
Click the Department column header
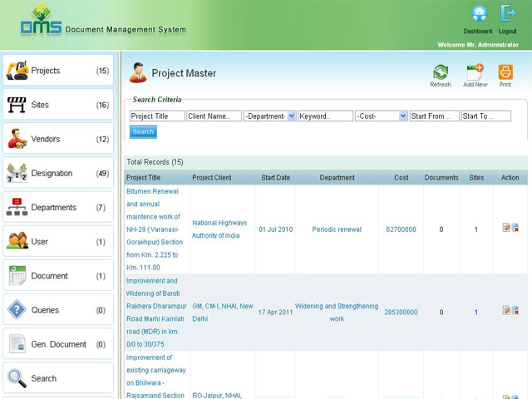pos(337,177)
